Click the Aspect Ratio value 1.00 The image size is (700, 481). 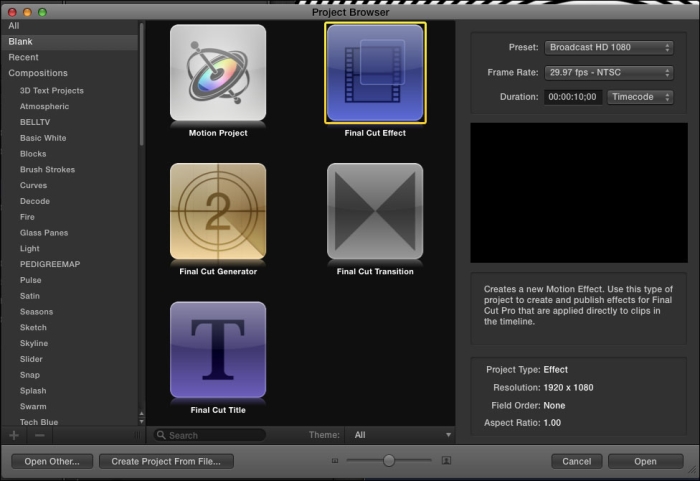552,422
